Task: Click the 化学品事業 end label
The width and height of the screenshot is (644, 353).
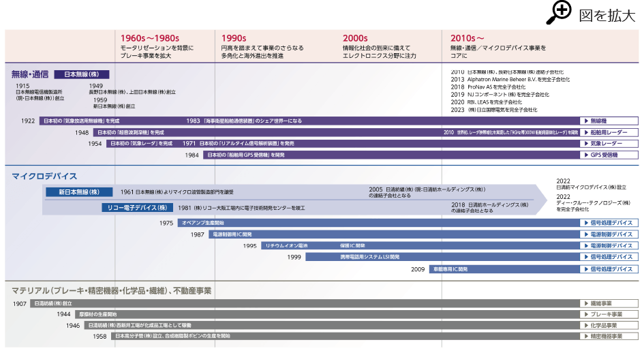Action: (x=609, y=326)
